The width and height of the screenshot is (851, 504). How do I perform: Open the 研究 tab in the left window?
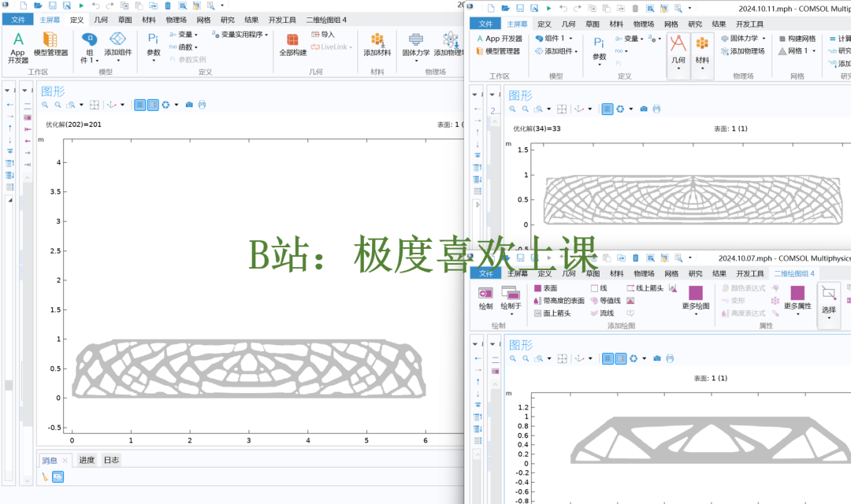228,20
